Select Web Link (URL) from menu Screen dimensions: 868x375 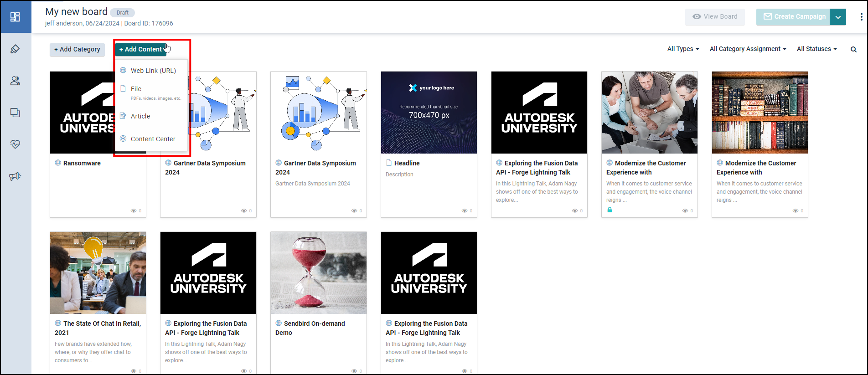pos(153,71)
